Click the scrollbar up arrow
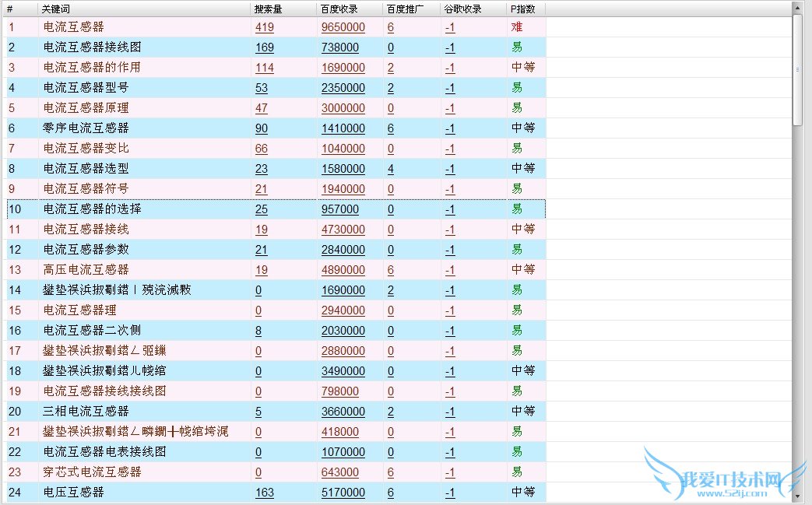Screen dimensions: 812x505 point(796,8)
